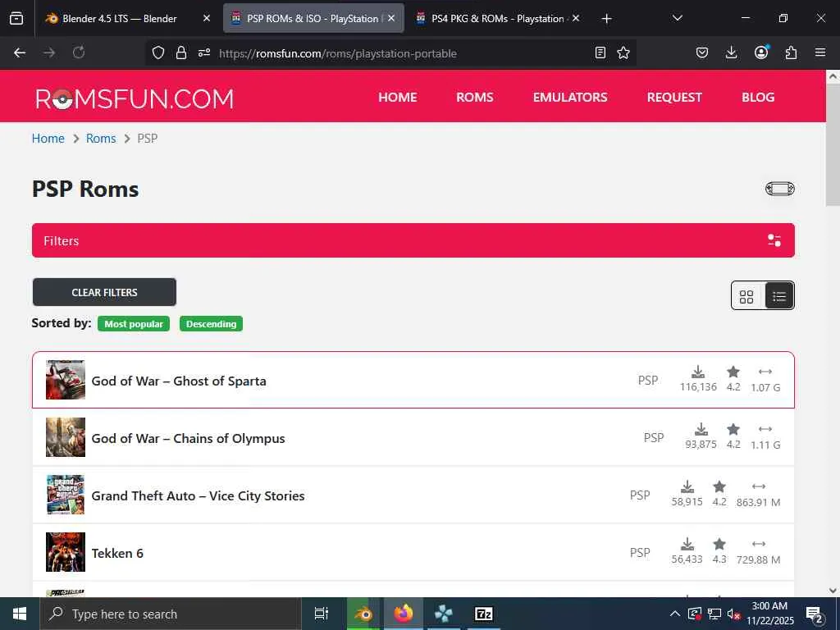Screen dimensions: 840x630
Task: Click Ghost of Sparta cover thumbnail
Action: 66,380
